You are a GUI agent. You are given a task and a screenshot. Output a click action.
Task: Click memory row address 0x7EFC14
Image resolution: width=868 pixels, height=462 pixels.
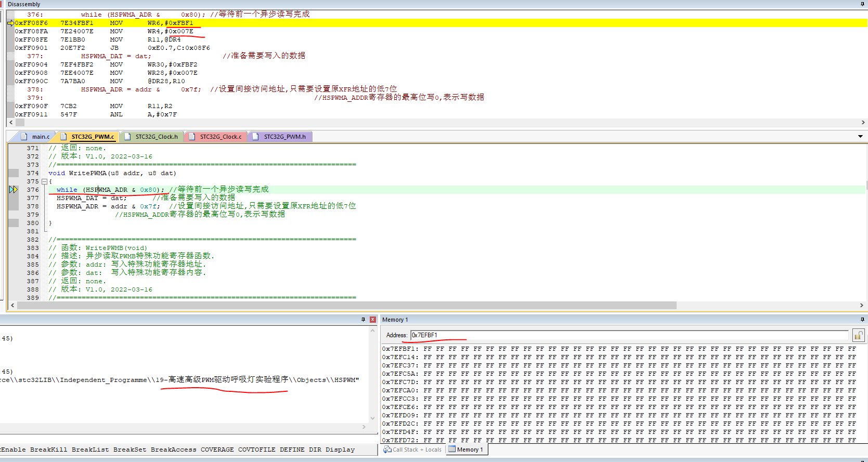coord(400,357)
